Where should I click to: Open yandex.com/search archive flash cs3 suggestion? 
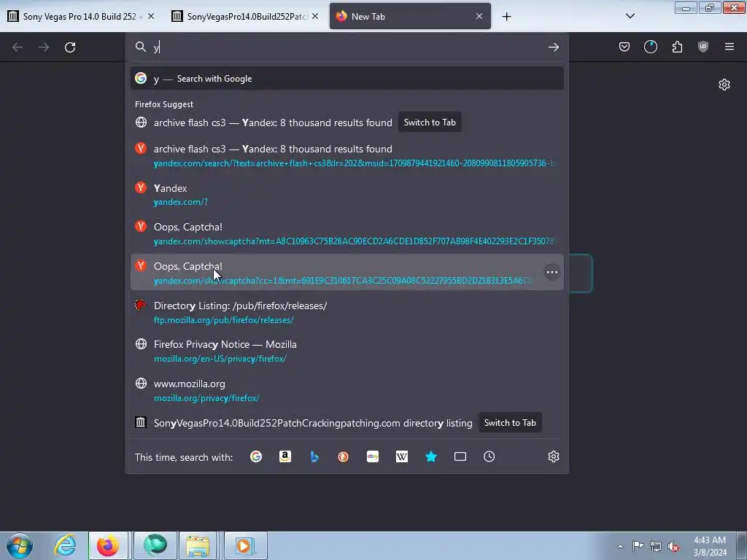(x=347, y=156)
